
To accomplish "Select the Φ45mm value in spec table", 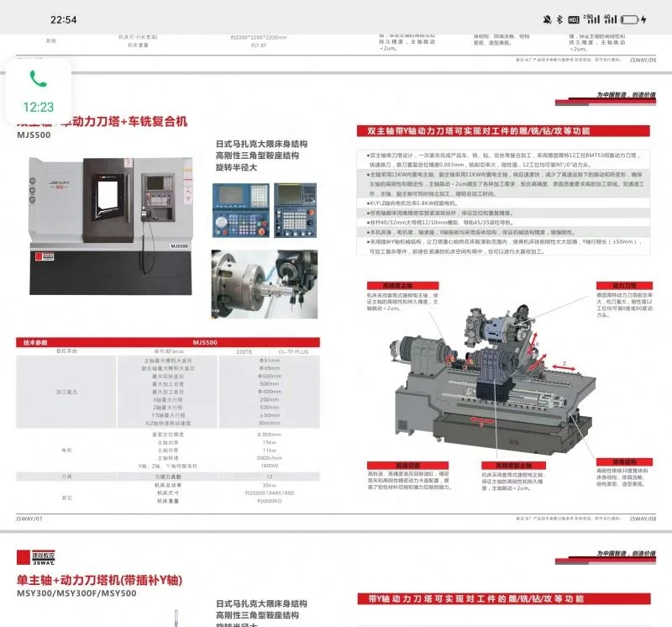I will click(270, 368).
